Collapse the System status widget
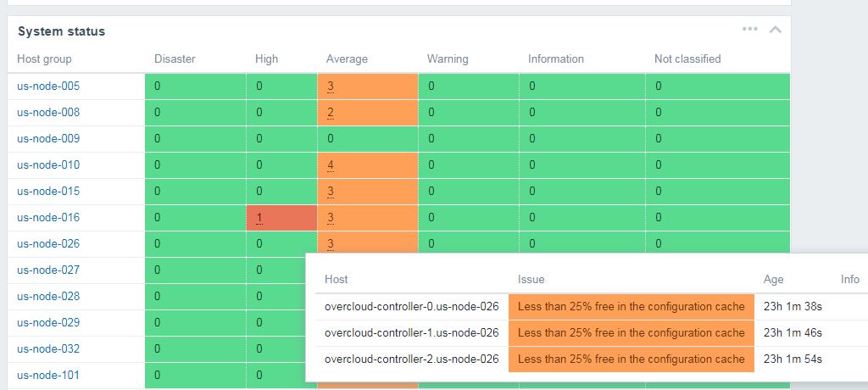Image resolution: width=868 pixels, height=390 pixels. [775, 30]
